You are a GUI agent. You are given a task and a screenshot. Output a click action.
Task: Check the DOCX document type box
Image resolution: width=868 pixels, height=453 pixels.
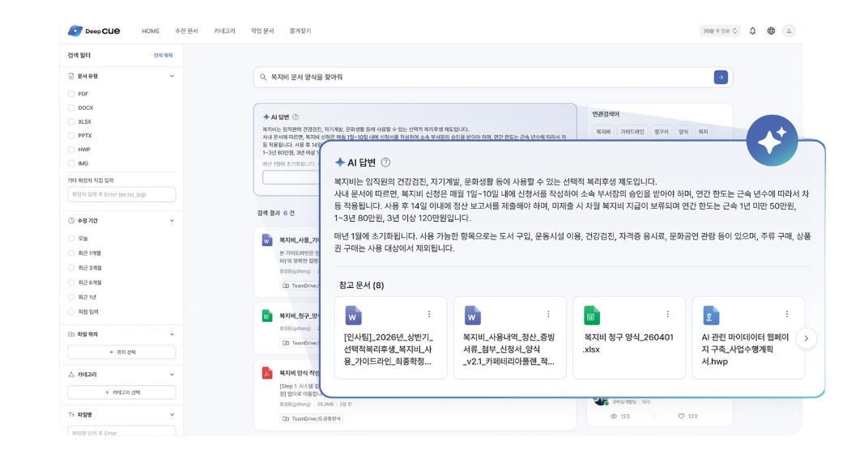[x=71, y=108]
